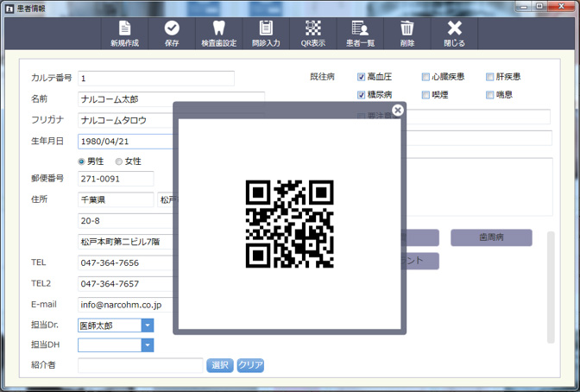580x392 pixels.
Task: Click the クリア button
Action: [x=250, y=365]
